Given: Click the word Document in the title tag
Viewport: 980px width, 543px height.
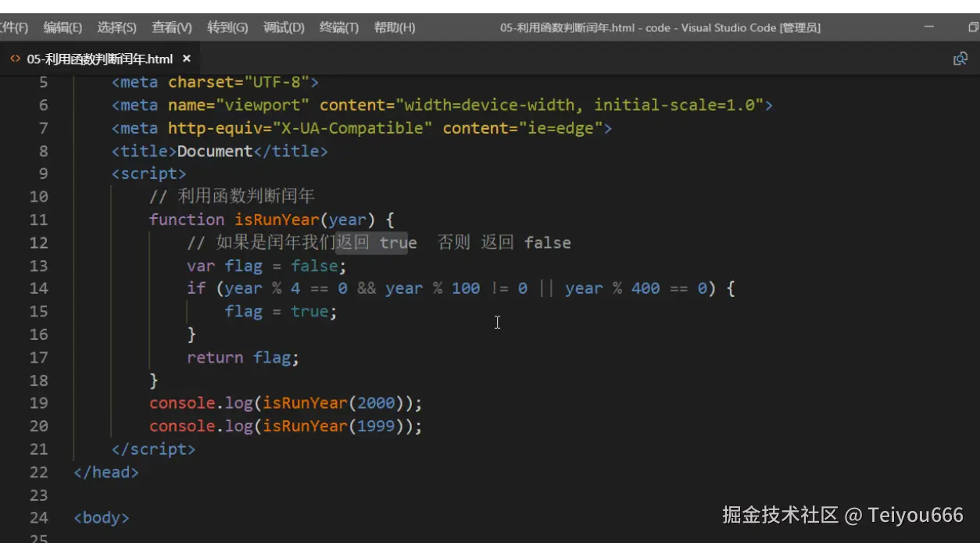Looking at the screenshot, I should click(215, 151).
